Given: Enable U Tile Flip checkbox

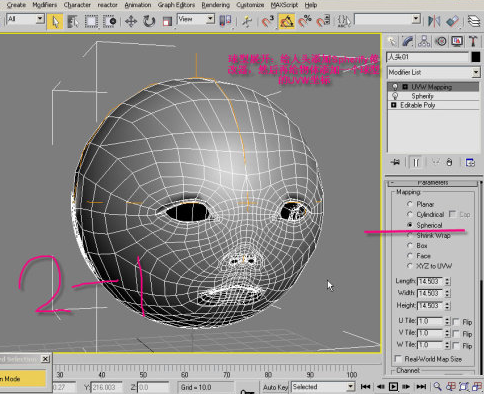Looking at the screenshot, I should (456, 322).
